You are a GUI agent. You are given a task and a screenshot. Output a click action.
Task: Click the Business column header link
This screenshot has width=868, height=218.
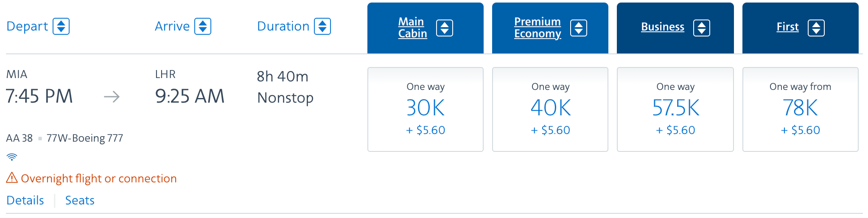point(663,27)
